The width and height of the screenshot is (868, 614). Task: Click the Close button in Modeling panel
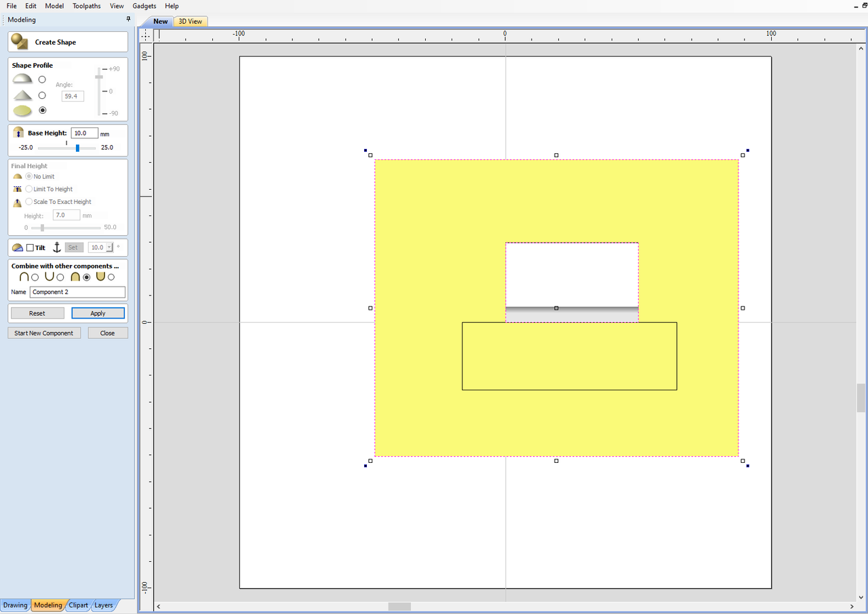point(107,333)
